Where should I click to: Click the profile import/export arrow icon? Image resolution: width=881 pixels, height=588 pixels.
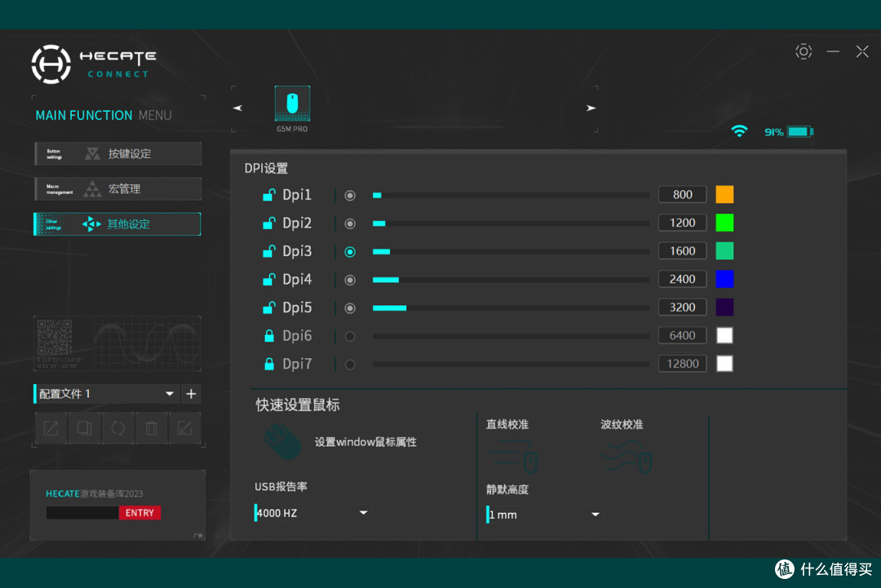point(185,428)
